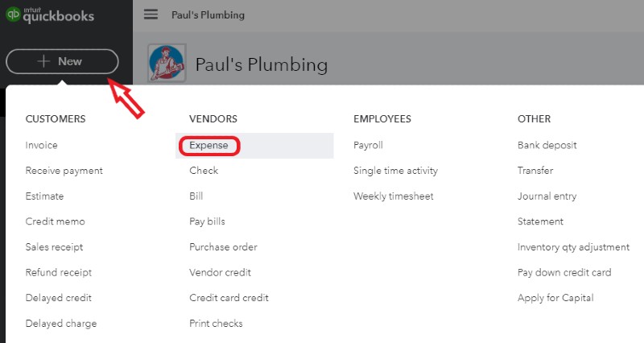Choose Invoice under Customers
Screen dimensions: 644x343
42,146
